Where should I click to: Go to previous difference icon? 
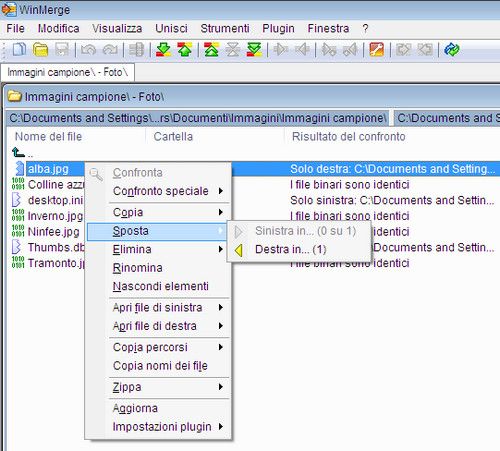(x=185, y=50)
